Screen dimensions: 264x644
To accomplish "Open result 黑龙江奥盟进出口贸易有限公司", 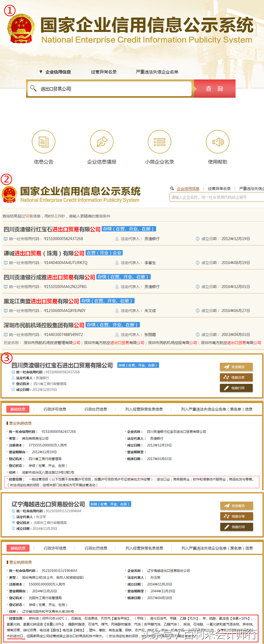I will pos(41,301).
